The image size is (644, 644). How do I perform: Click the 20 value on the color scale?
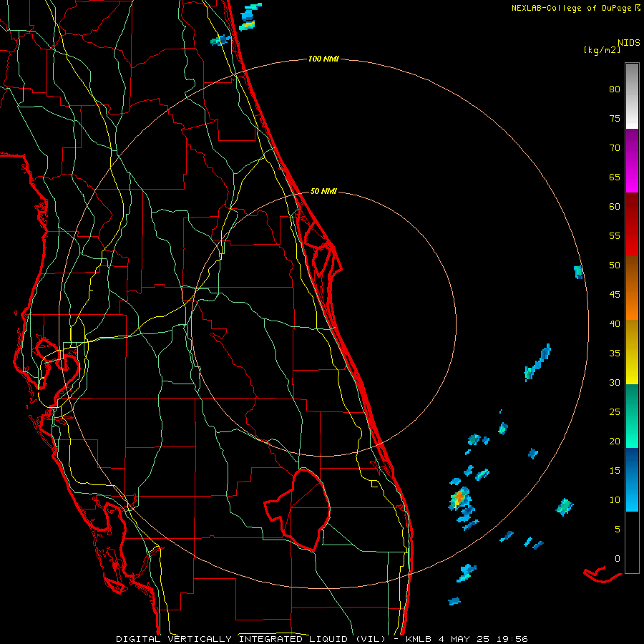coord(615,441)
